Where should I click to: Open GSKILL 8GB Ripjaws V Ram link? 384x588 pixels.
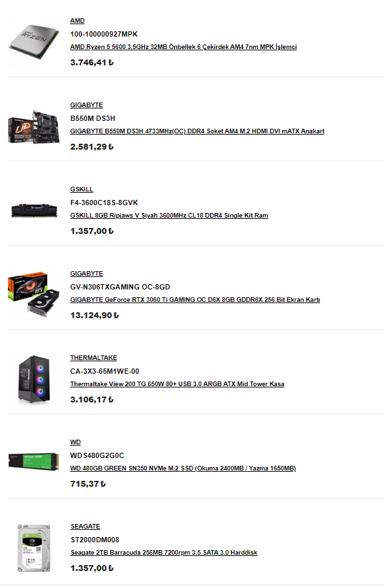(x=169, y=216)
